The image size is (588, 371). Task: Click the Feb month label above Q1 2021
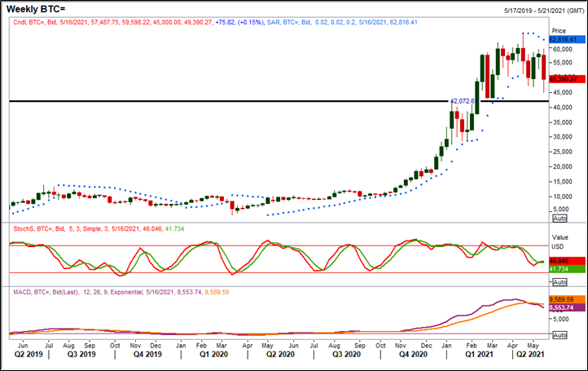coord(472,345)
